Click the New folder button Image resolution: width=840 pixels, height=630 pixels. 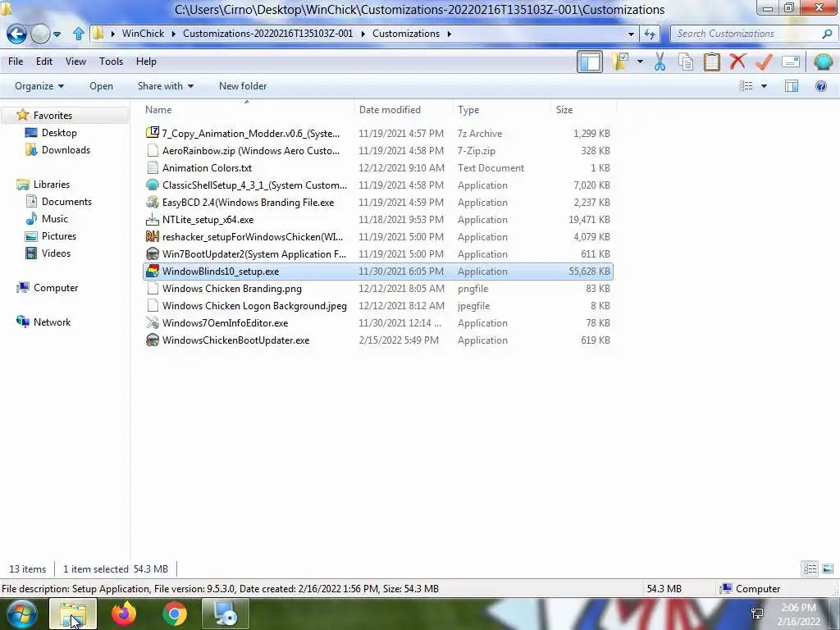[243, 86]
